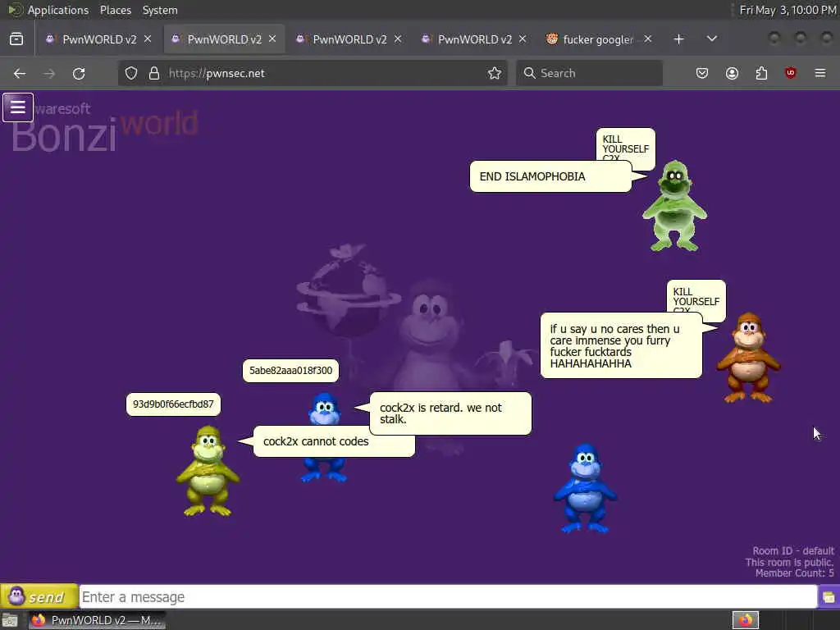Open the BonziWORLD hamburger menu
Image resolution: width=840 pixels, height=630 pixels.
18,107
